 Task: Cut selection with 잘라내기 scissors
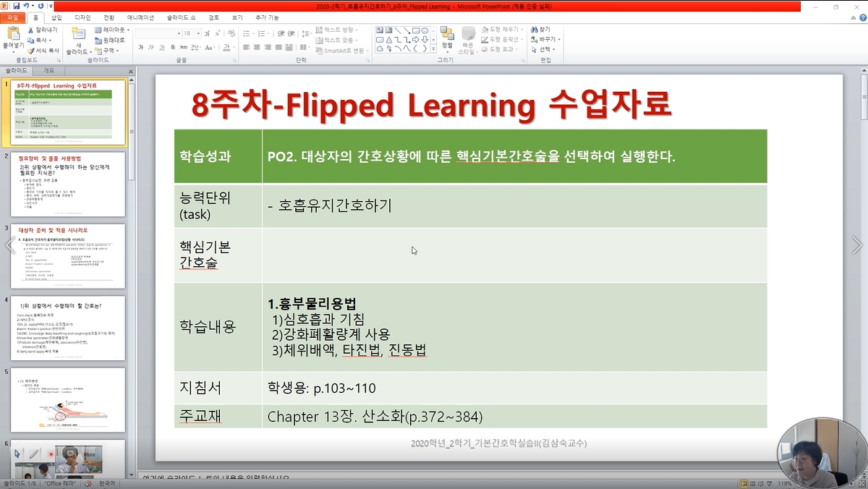point(30,30)
